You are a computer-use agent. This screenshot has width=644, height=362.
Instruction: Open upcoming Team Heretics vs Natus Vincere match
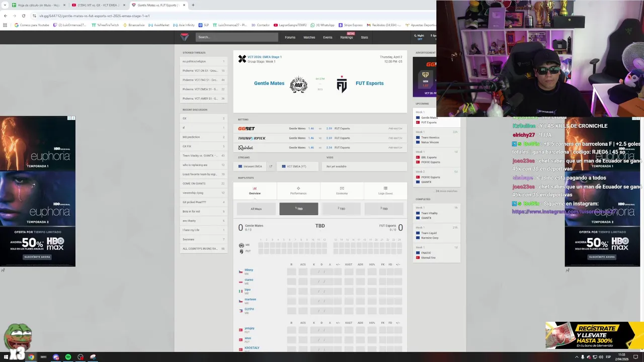coord(437,137)
